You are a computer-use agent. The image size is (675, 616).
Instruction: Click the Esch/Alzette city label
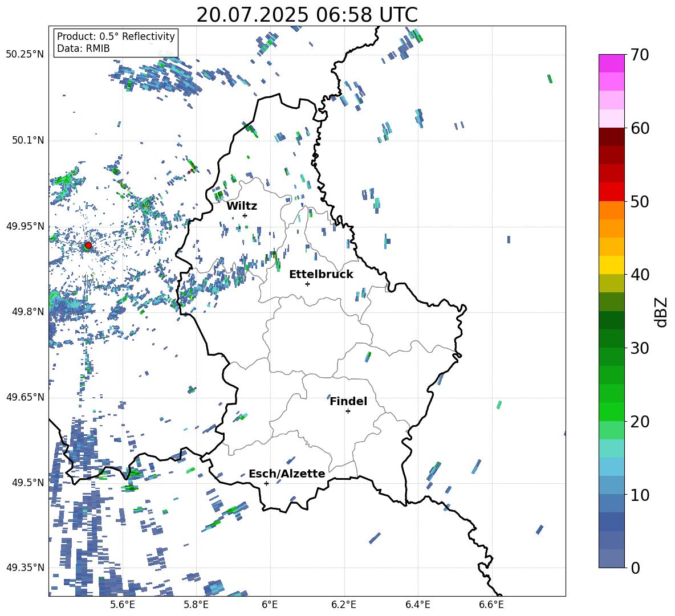point(287,474)
